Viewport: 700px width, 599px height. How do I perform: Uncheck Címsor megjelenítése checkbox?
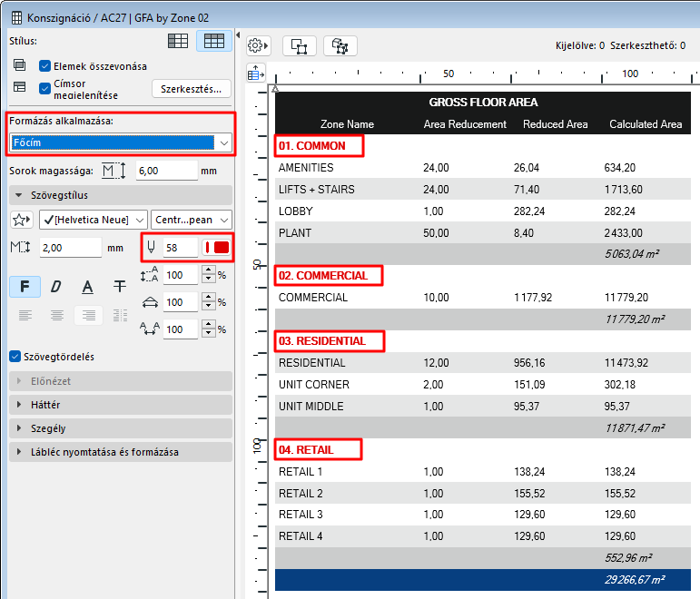click(45, 88)
